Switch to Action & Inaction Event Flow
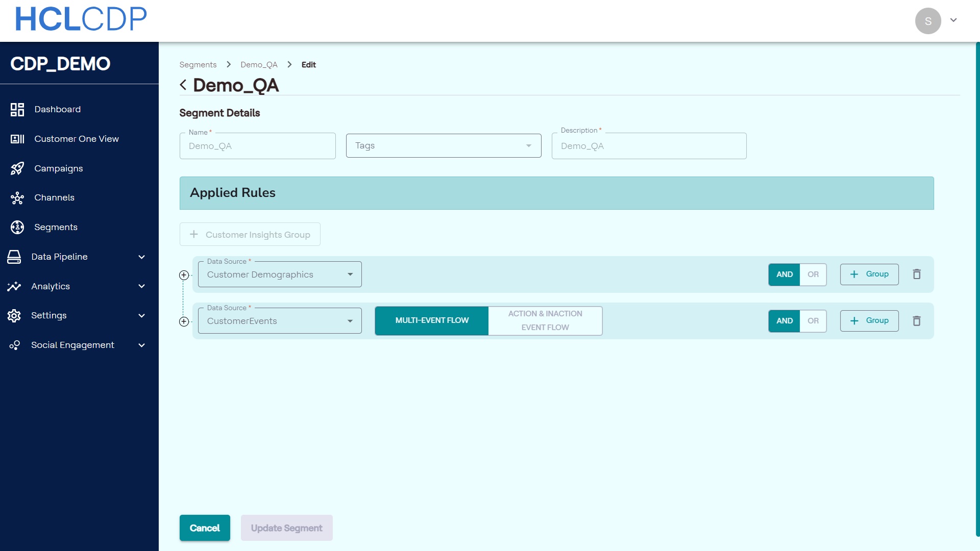 coord(545,321)
